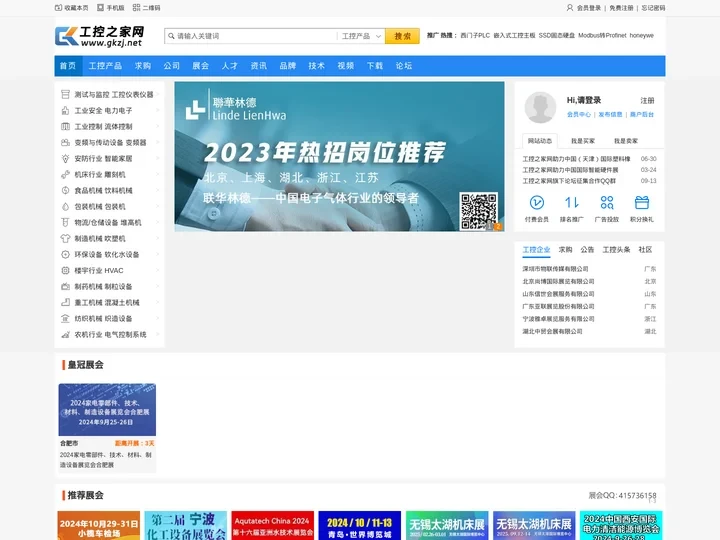Image resolution: width=720 pixels, height=540 pixels.
Task: Click the 工业控制 category icon
Action: pyautogui.click(x=65, y=127)
